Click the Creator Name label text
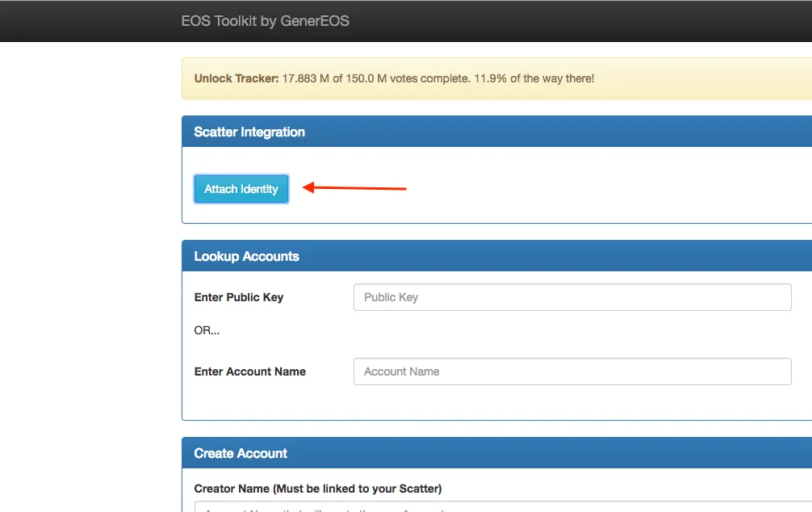This screenshot has height=512, width=812. [x=232, y=489]
